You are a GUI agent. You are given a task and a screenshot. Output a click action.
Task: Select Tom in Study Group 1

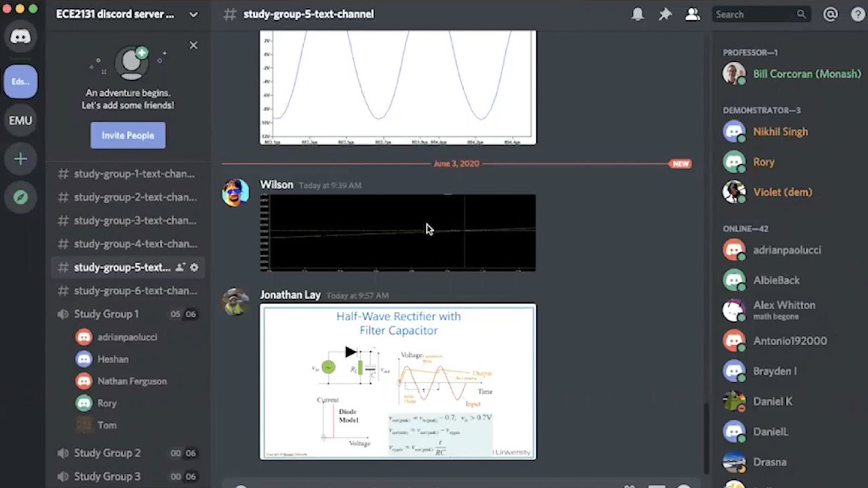coord(107,426)
